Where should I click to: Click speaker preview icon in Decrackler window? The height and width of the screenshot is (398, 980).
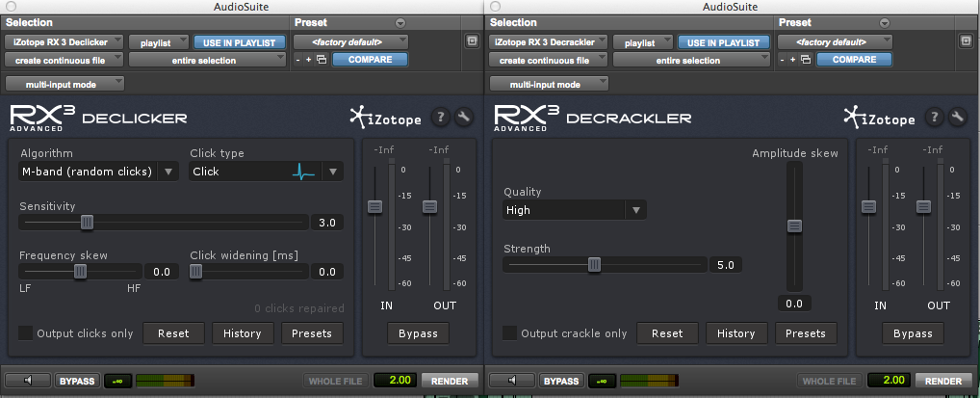tap(512, 381)
